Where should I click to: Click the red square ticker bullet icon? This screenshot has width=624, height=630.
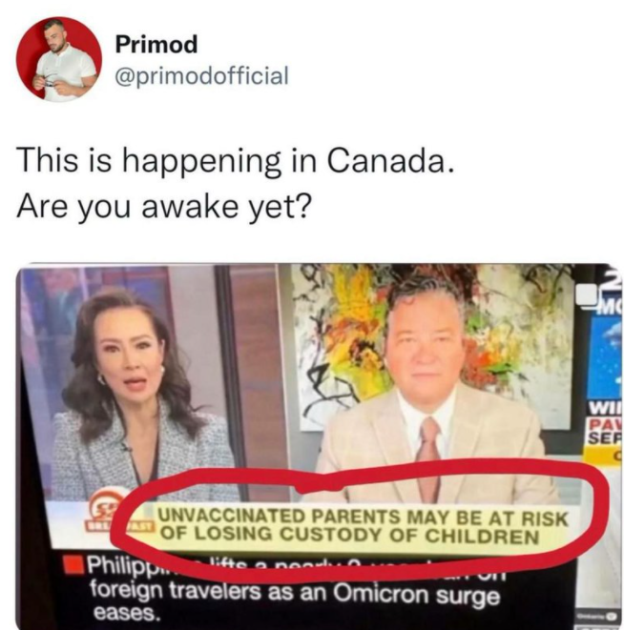tap(75, 564)
